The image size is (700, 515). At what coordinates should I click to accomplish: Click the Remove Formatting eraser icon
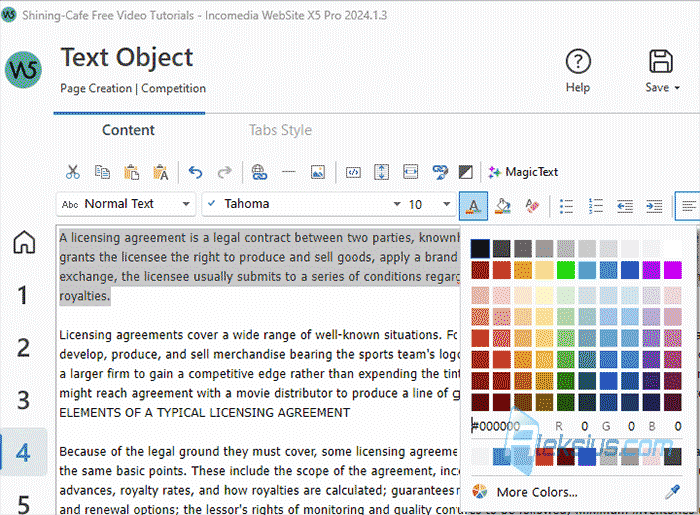pos(532,206)
